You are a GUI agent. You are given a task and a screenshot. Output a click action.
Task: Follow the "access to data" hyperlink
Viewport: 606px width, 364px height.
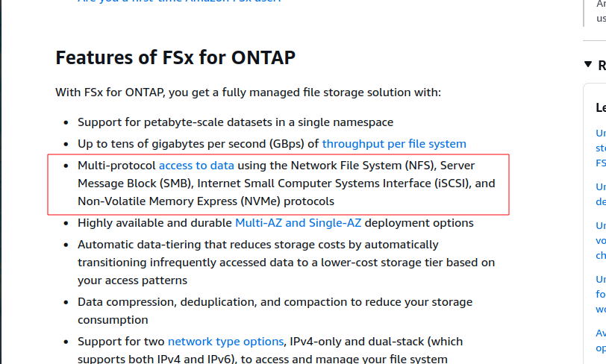196,166
